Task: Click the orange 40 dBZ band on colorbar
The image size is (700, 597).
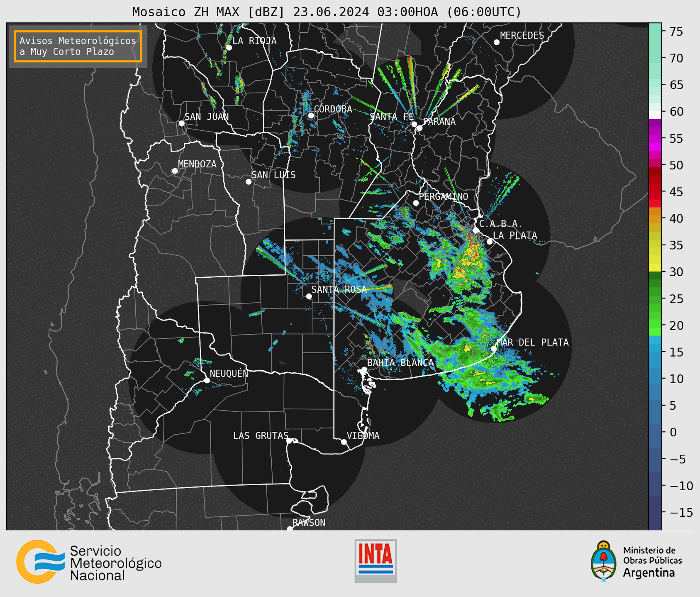Action: click(x=655, y=219)
